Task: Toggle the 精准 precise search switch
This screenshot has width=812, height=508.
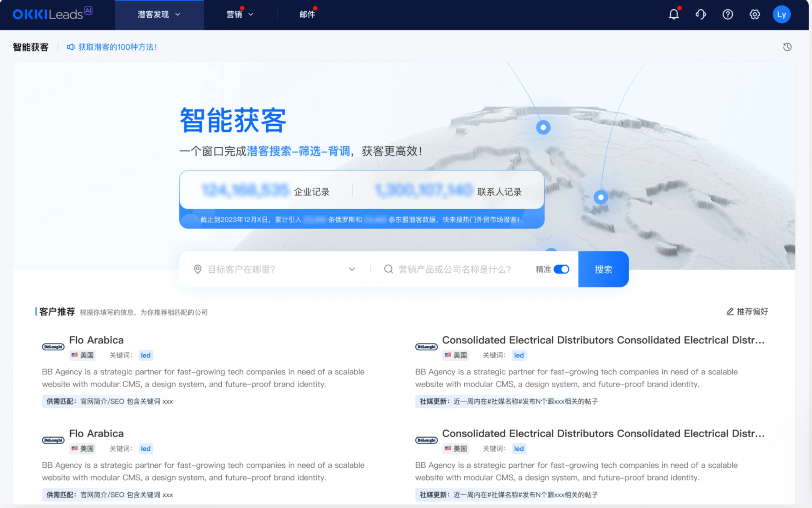Action: 561,269
